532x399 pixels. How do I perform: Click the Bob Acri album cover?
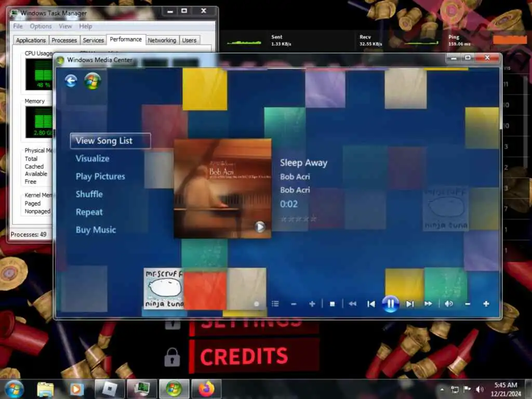point(222,188)
